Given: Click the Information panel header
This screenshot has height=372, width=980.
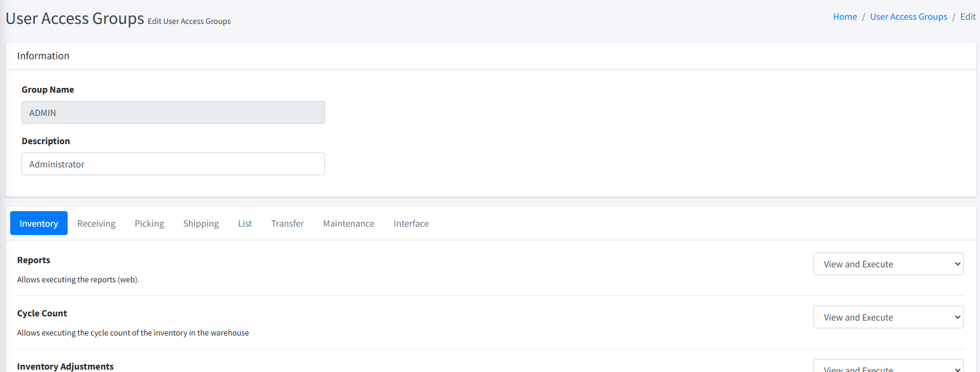Looking at the screenshot, I should click(43, 56).
